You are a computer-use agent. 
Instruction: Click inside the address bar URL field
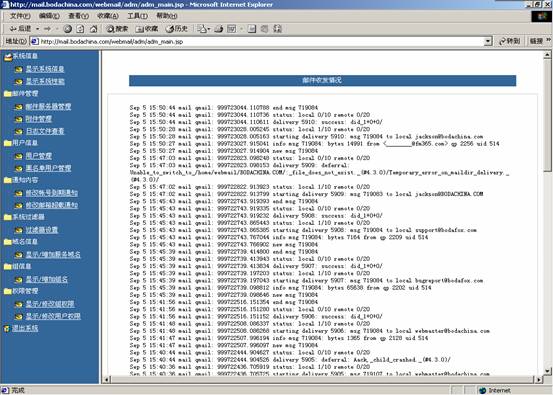[257, 41]
